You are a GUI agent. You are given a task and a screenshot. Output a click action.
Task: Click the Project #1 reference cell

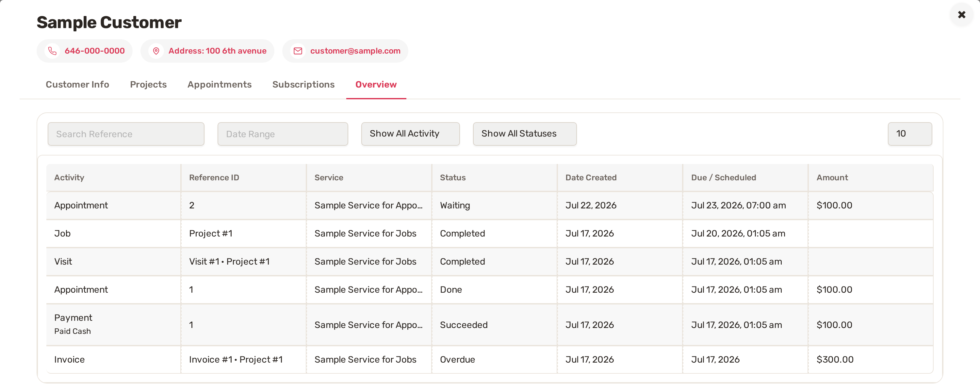(x=243, y=234)
